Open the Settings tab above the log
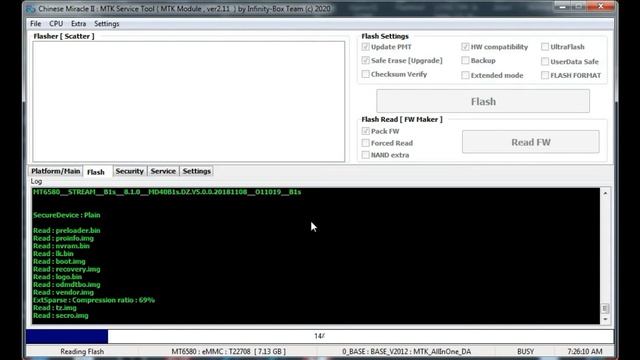Screen dimensions: 640x360 (x=196, y=171)
